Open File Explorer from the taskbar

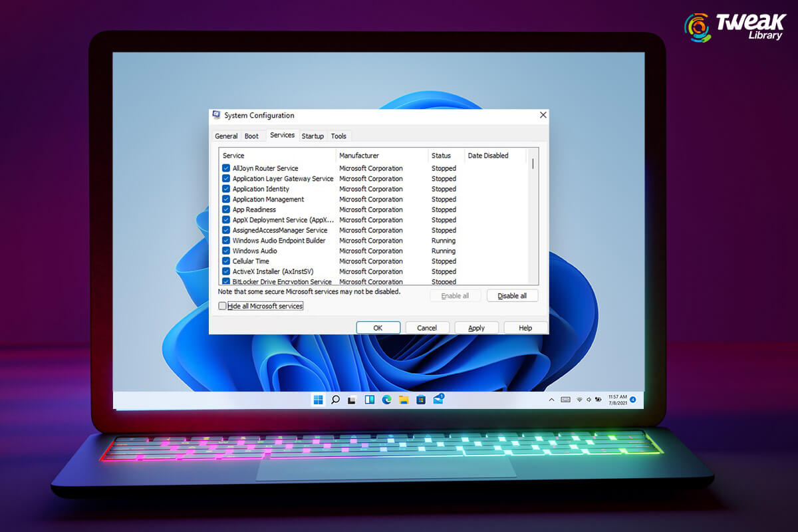click(404, 400)
